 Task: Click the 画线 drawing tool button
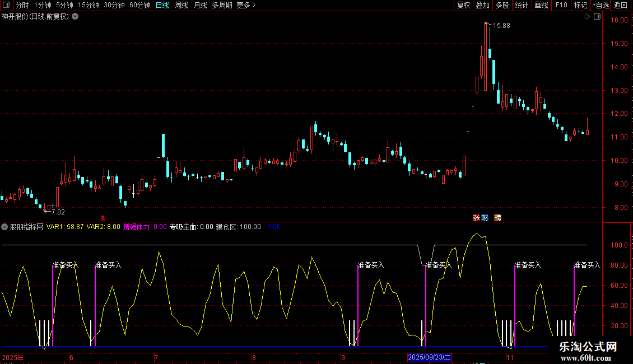[x=541, y=5]
